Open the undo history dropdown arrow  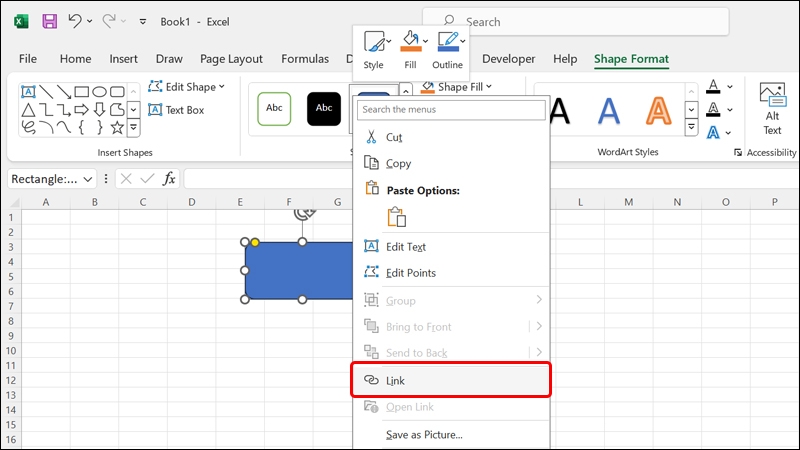tap(89, 21)
